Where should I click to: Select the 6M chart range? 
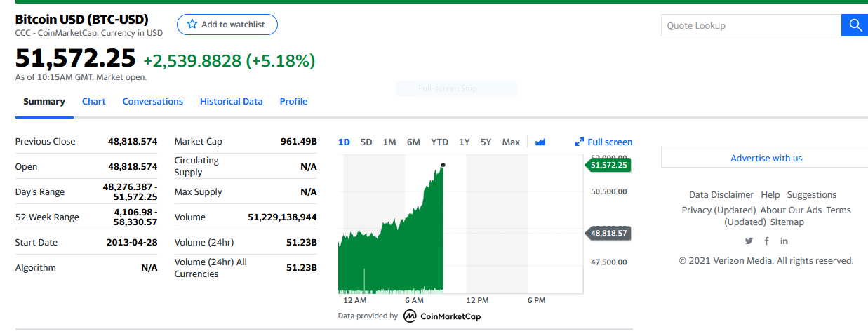pyautogui.click(x=413, y=142)
